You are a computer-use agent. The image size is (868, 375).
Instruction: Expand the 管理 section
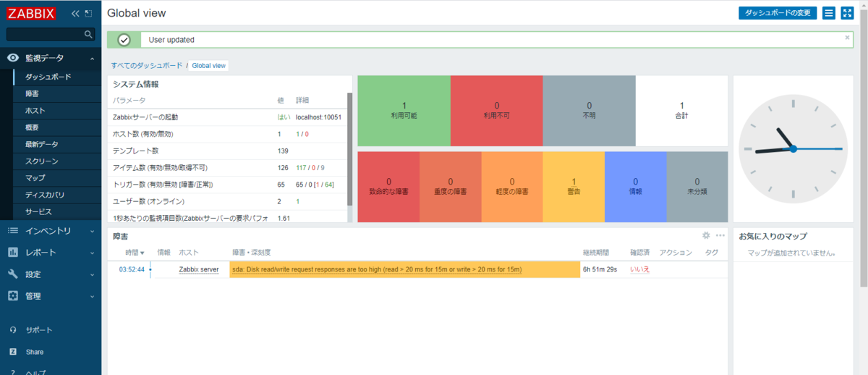coord(92,296)
